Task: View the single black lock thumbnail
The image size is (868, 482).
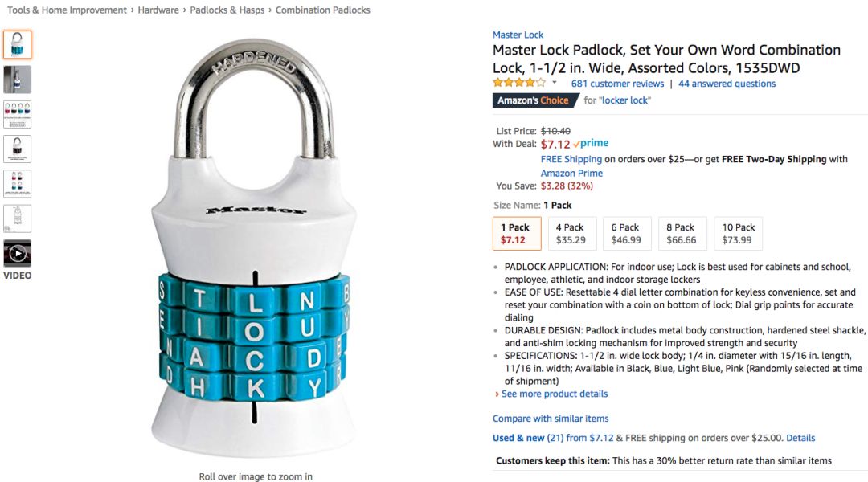Action: (x=18, y=149)
